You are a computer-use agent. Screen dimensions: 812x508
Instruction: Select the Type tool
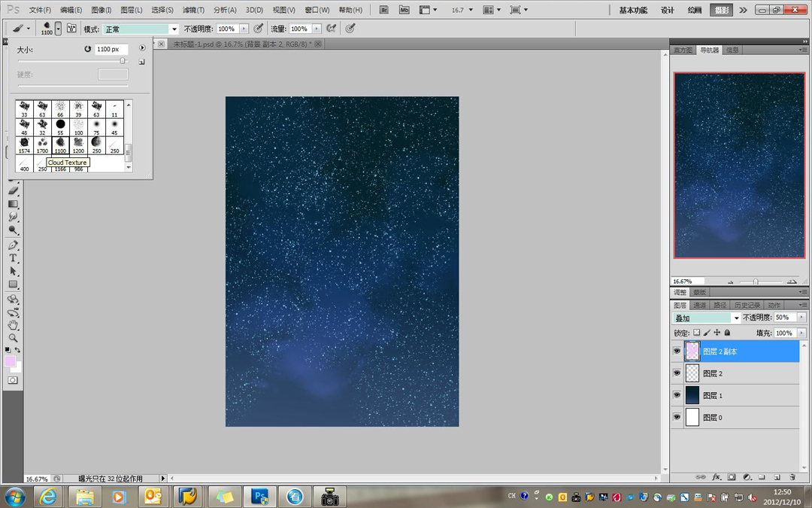coord(13,258)
